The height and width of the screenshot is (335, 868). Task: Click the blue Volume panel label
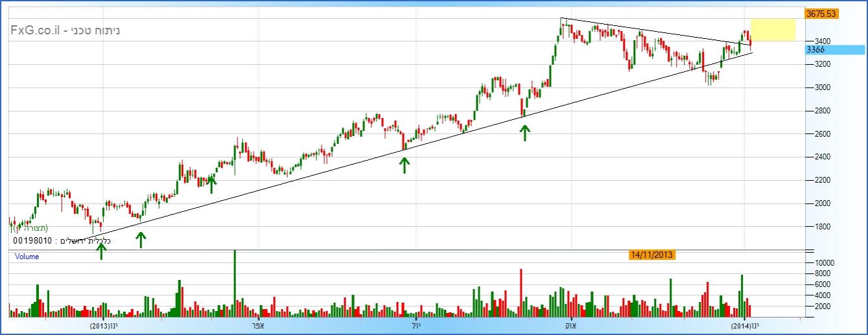pyautogui.click(x=27, y=257)
